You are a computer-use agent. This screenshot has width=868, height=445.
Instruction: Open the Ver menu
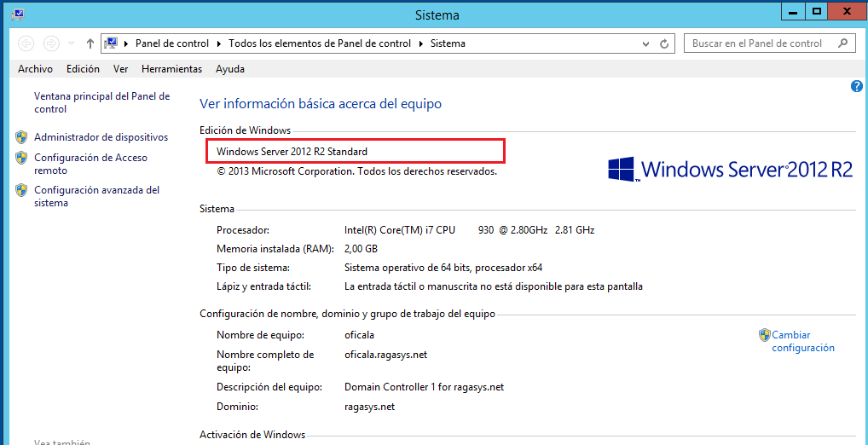coord(121,69)
